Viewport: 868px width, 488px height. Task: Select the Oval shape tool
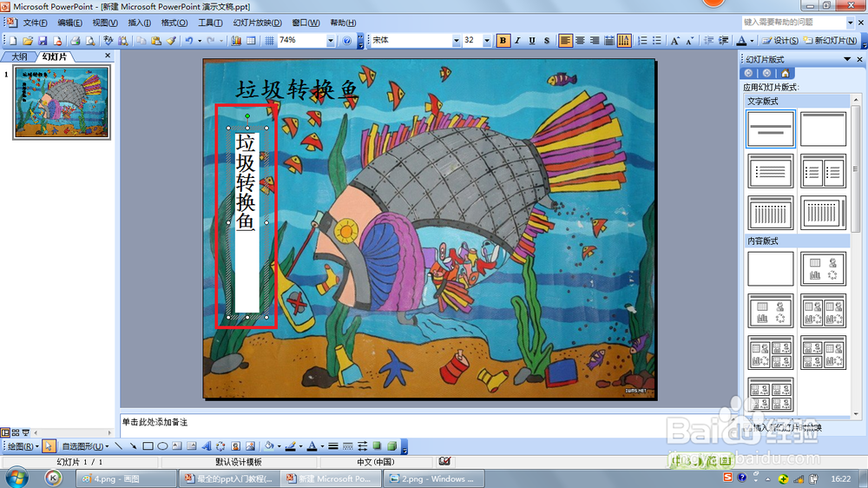point(162,446)
